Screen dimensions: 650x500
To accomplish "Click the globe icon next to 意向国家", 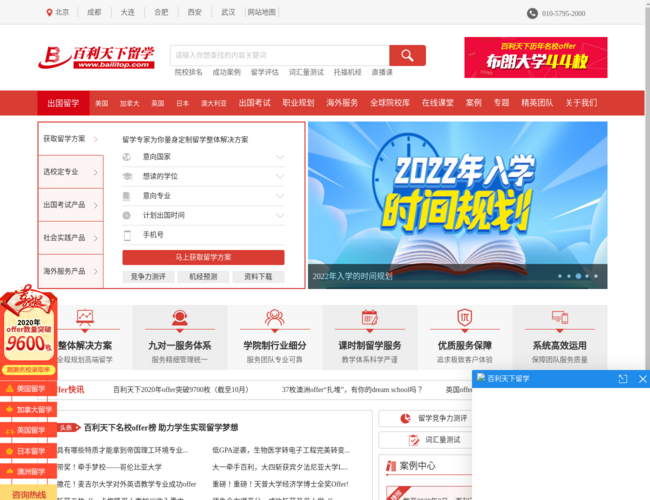I will tap(127, 157).
